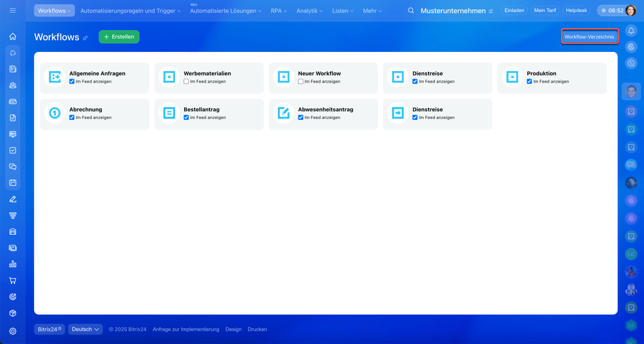Expand Automatisierungsregeln und Trigger dropdown
Image resolution: width=644 pixels, height=344 pixels.
coord(130,11)
